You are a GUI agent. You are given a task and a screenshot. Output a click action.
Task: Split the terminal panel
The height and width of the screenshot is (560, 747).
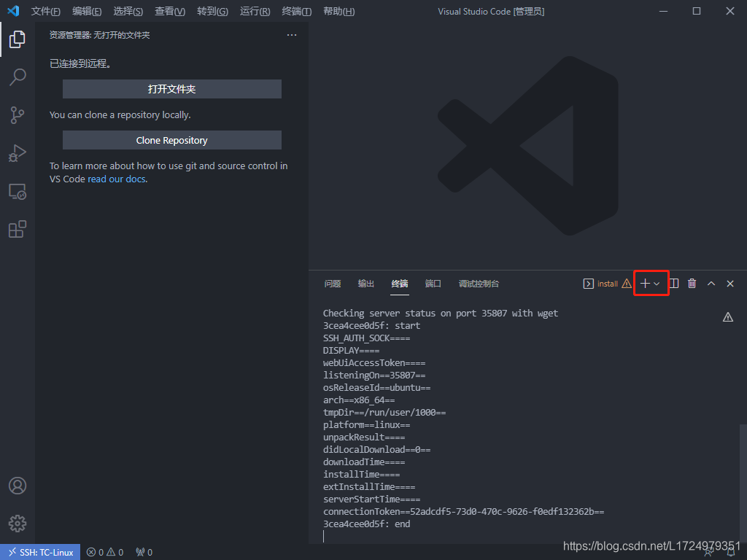(674, 284)
